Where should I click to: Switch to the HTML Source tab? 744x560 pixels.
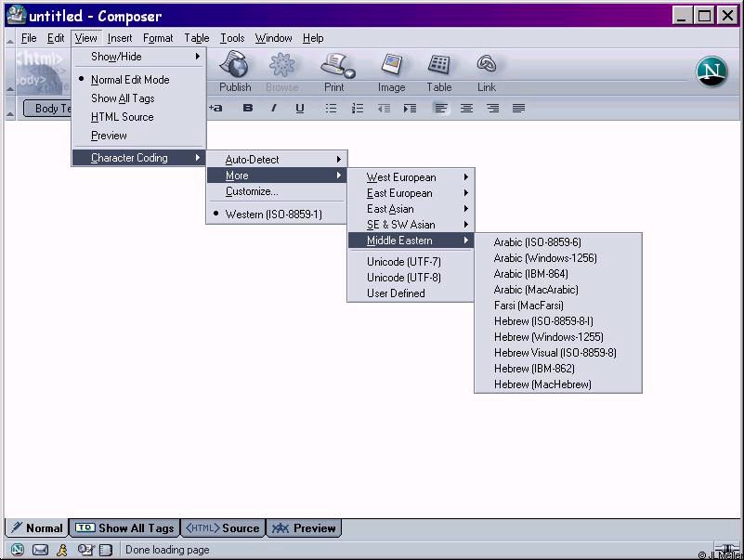click(x=223, y=527)
